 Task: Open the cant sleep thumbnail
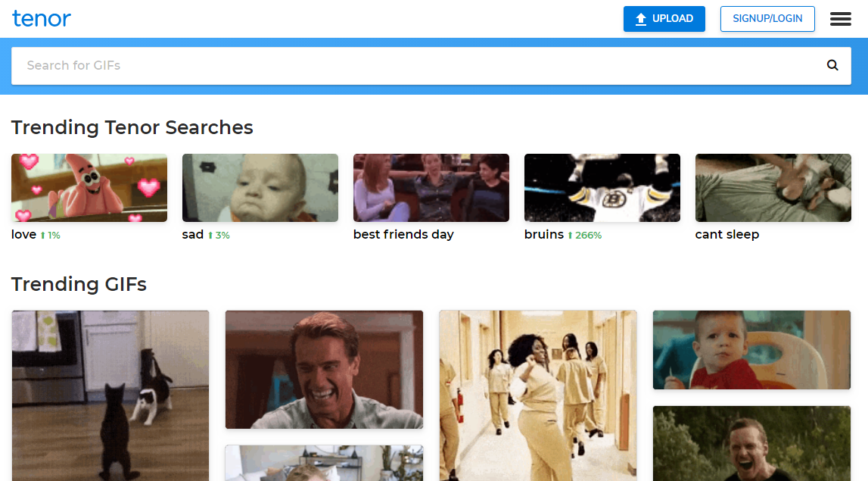773,188
